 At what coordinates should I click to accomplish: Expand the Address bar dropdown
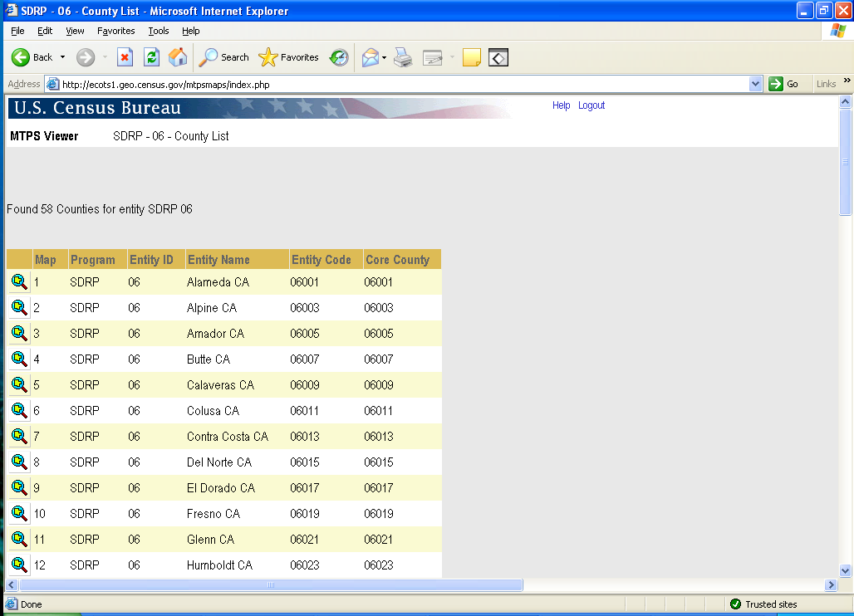pyautogui.click(x=755, y=84)
